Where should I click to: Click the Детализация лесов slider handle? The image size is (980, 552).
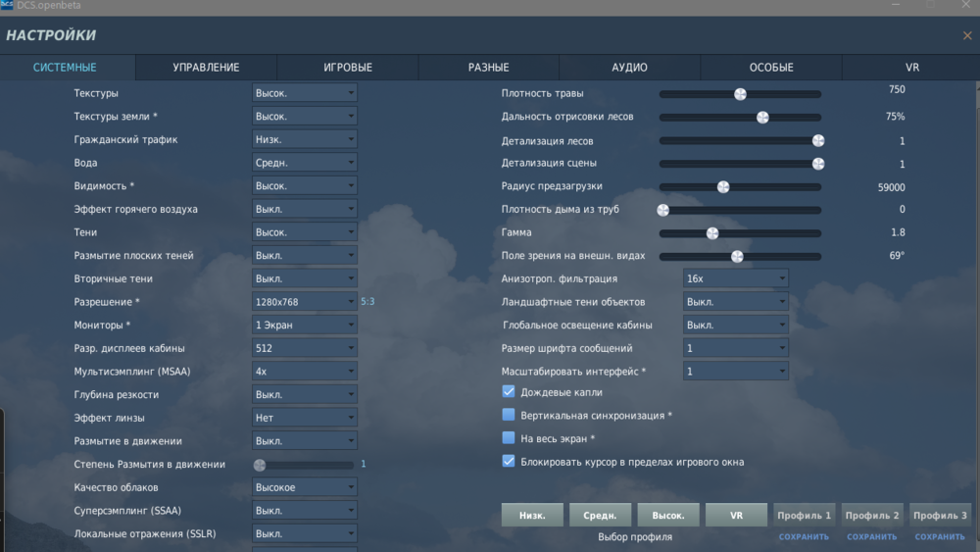(x=818, y=140)
